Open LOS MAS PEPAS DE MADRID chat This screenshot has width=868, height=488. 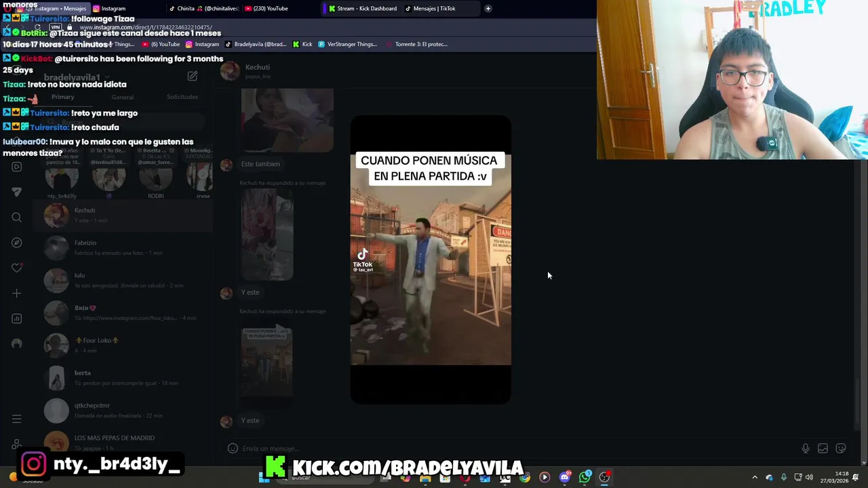(123, 441)
